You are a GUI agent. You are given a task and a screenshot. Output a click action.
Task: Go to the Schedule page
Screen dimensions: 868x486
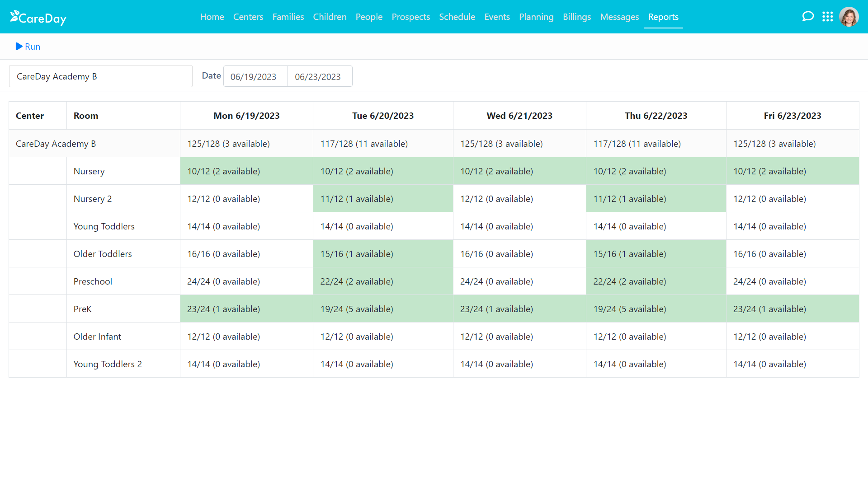tap(457, 17)
